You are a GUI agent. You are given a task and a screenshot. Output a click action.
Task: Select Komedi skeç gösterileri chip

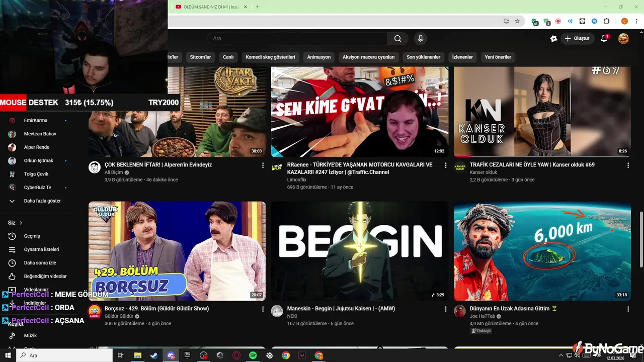(270, 57)
